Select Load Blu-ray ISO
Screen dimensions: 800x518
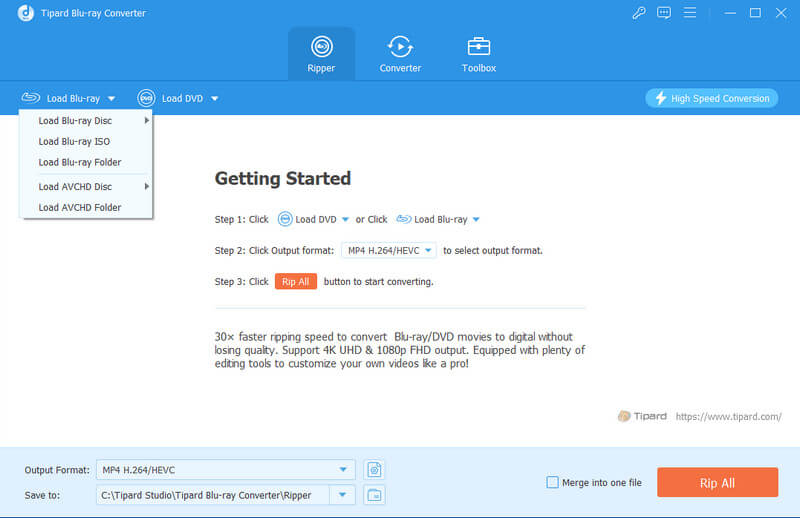tap(86, 141)
